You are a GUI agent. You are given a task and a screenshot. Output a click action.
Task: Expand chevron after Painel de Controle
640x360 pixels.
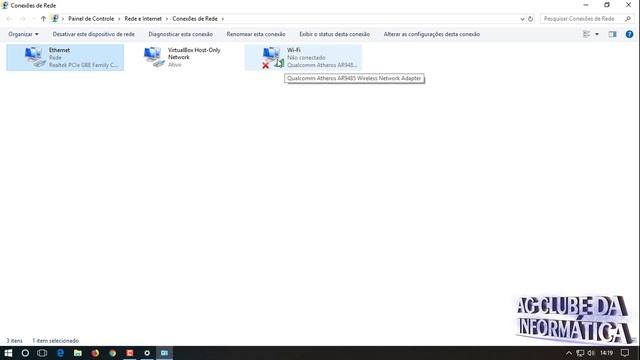click(x=119, y=19)
